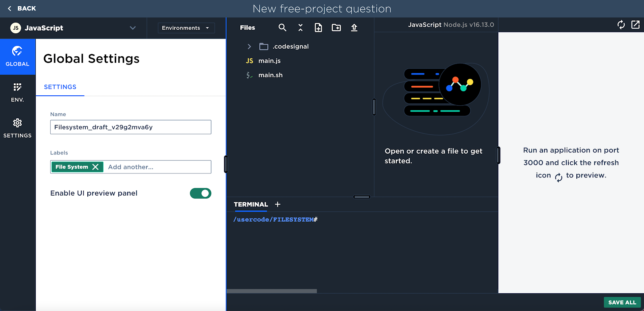Create a new folder

[336, 27]
